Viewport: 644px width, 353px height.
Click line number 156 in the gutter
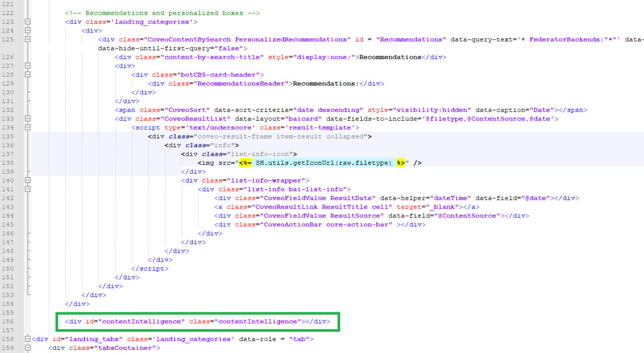tap(8, 322)
